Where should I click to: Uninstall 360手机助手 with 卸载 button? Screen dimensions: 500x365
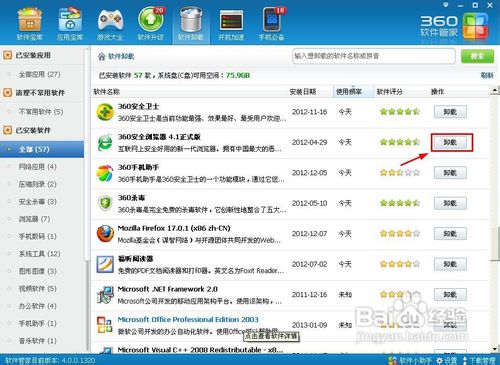[450, 173]
